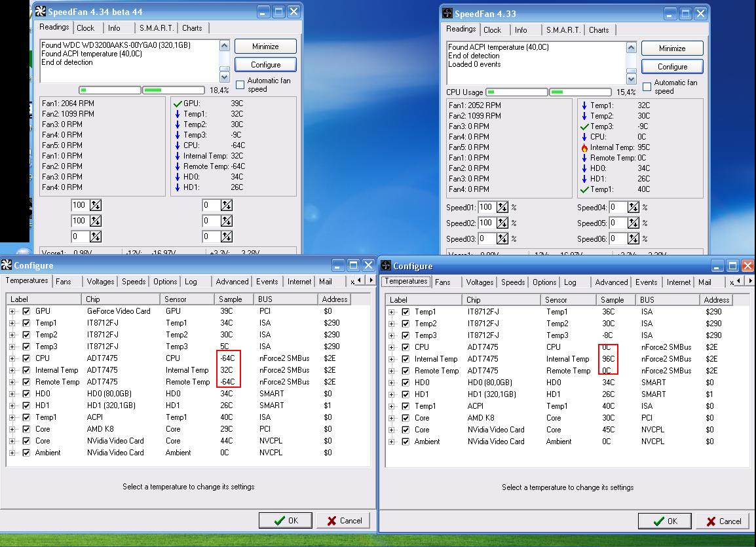
Task: Click the Internal Temp flame icon in SpeedFan 4.33
Action: [584, 147]
